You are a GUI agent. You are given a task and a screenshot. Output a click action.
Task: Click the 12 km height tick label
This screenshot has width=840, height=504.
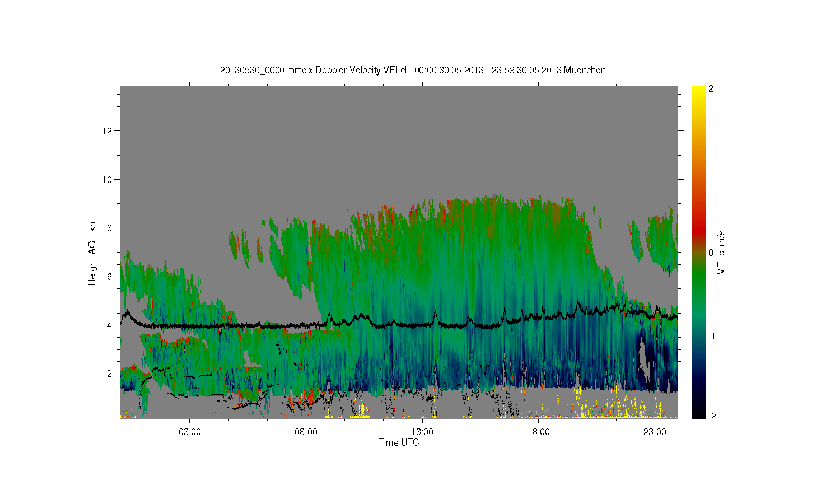[109, 131]
